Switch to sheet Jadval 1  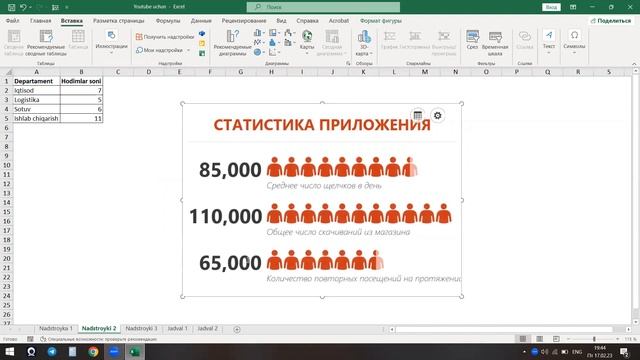(x=178, y=328)
